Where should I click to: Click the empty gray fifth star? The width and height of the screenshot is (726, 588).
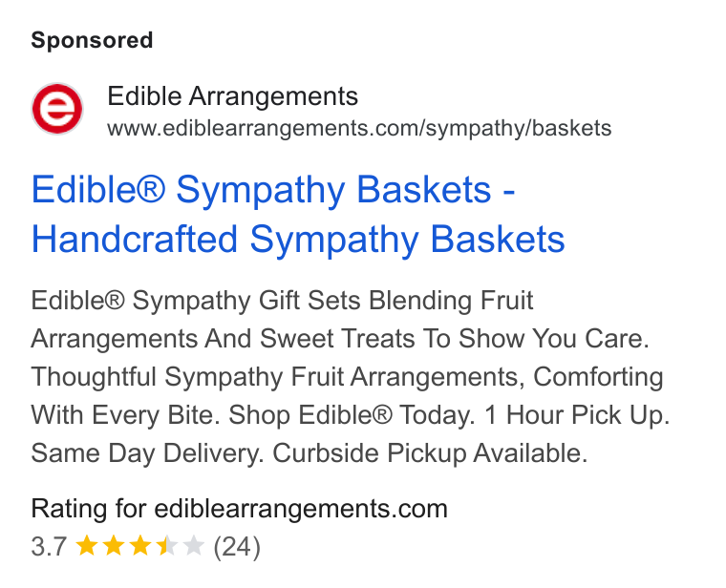[194, 545]
